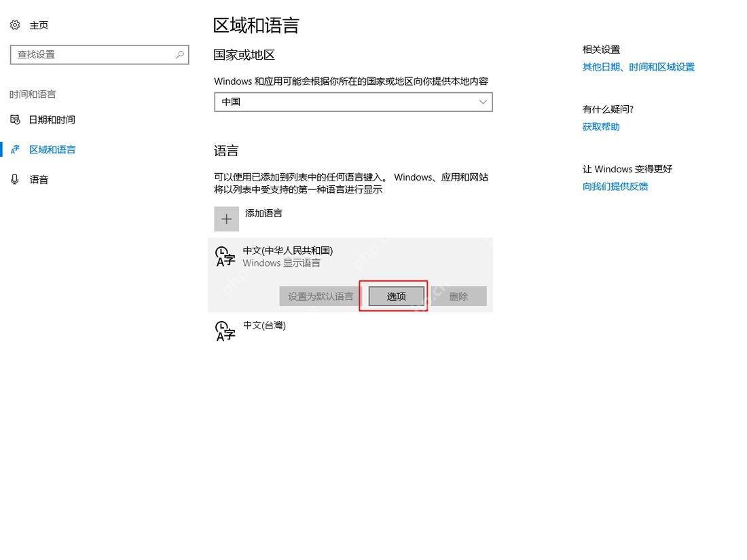The image size is (747, 560).
Task: Click the gear icon next to 主页
Action: [15, 24]
